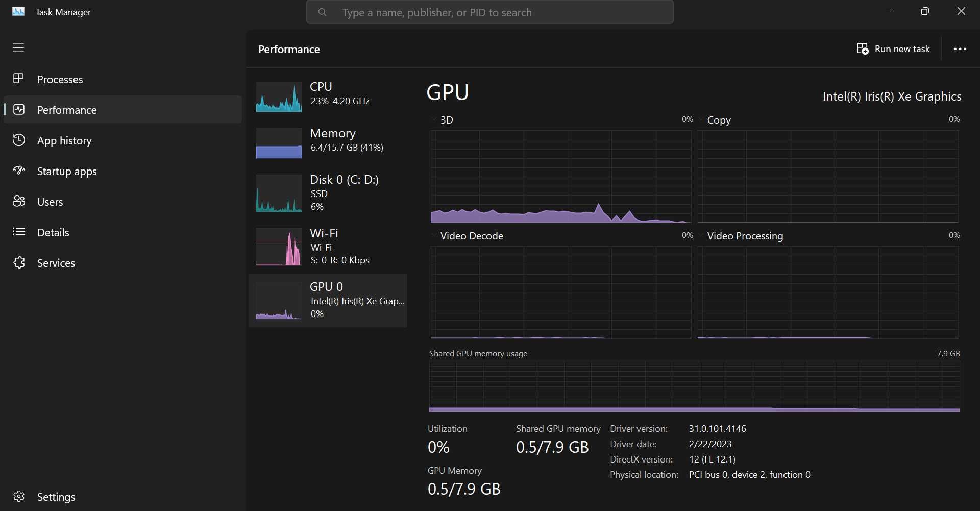This screenshot has height=511, width=980.
Task: Click the Intel(R) Iris(R) Xe Graphics title
Action: [892, 96]
